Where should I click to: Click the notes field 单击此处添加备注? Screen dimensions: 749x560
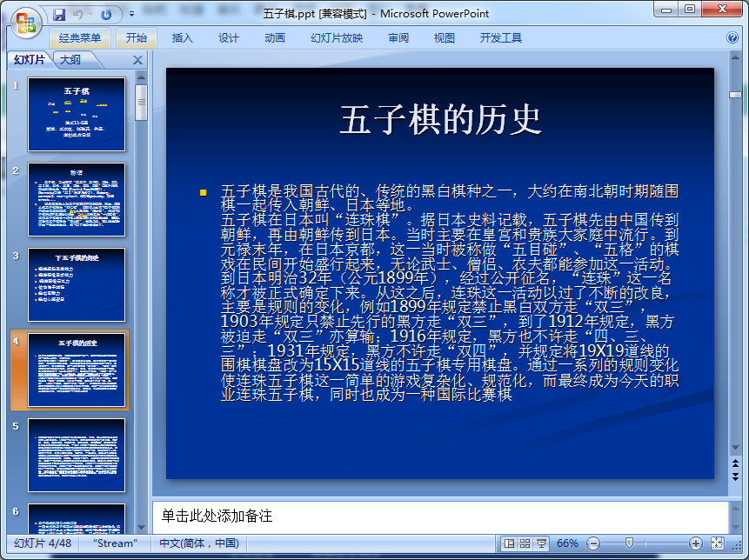[x=440, y=517]
